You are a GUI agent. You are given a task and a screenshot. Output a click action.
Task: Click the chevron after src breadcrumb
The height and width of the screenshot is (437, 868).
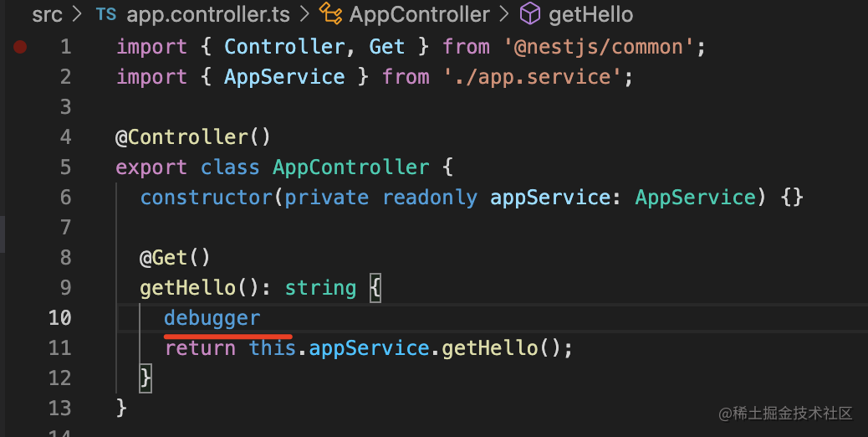click(x=79, y=14)
